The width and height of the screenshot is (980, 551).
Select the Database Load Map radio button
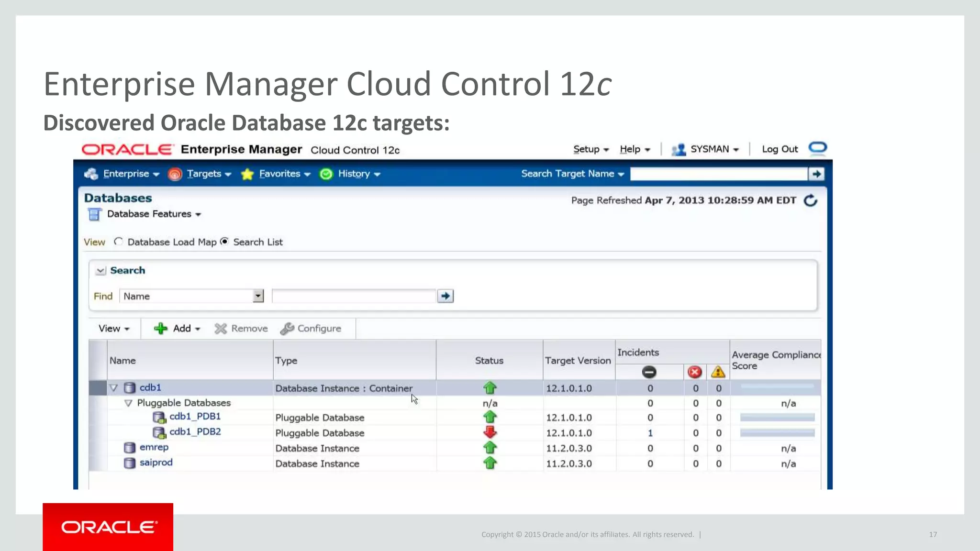[118, 242]
